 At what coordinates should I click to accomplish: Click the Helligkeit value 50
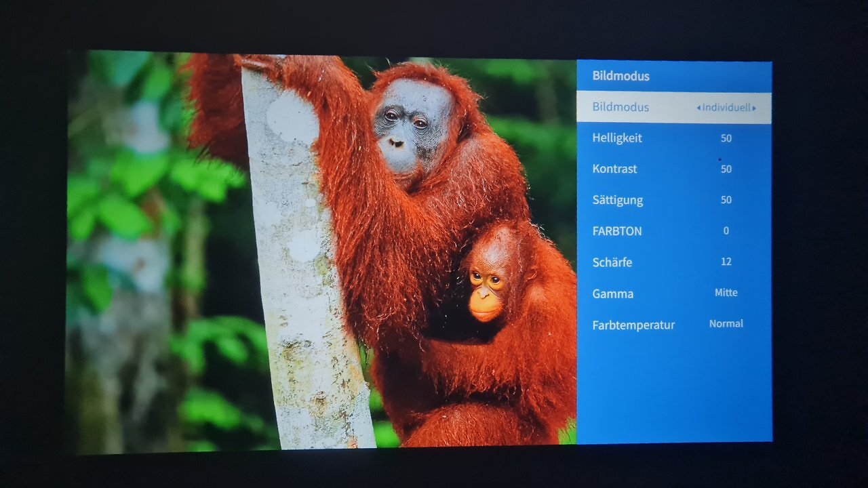tap(726, 138)
